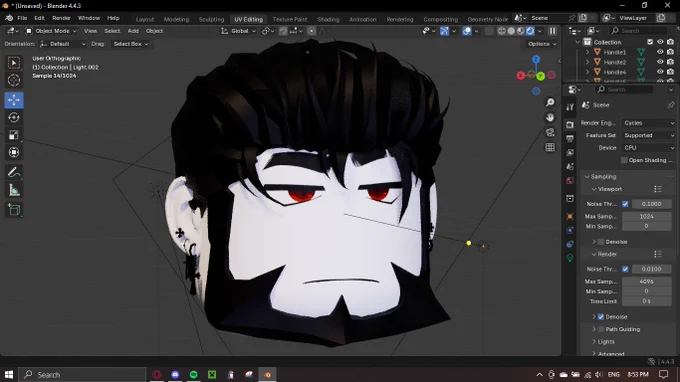Open the Tool properties tab

click(x=570, y=107)
